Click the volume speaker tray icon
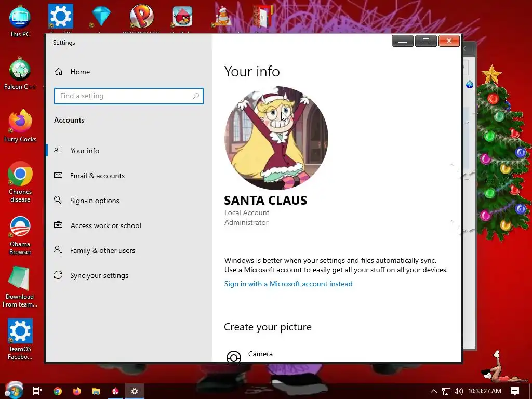The width and height of the screenshot is (532, 399). click(x=458, y=391)
